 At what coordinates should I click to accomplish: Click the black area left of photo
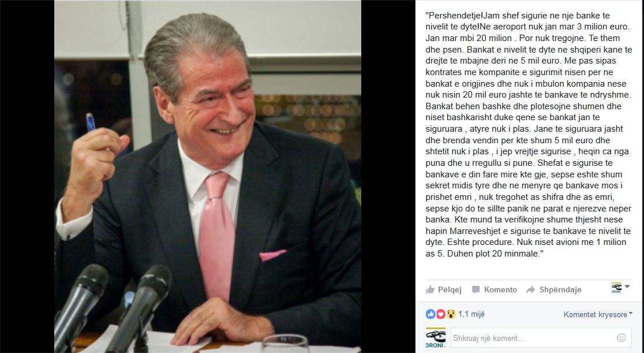[27, 177]
